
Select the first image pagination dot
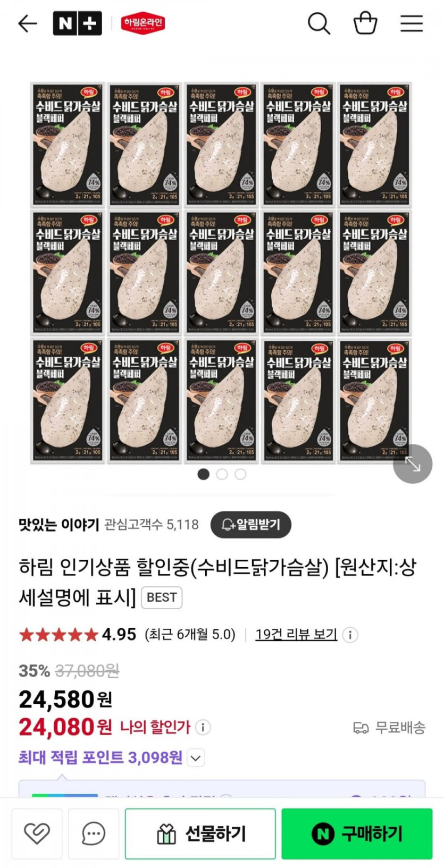click(x=204, y=474)
